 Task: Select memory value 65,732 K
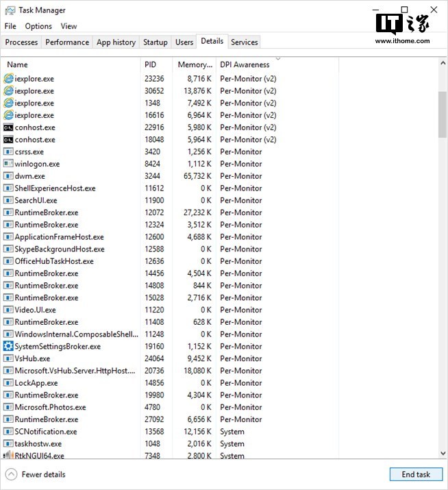197,176
